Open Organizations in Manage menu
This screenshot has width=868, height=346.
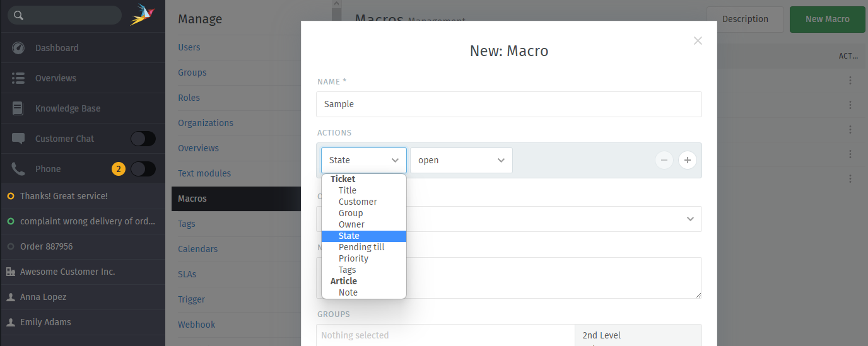tap(206, 123)
